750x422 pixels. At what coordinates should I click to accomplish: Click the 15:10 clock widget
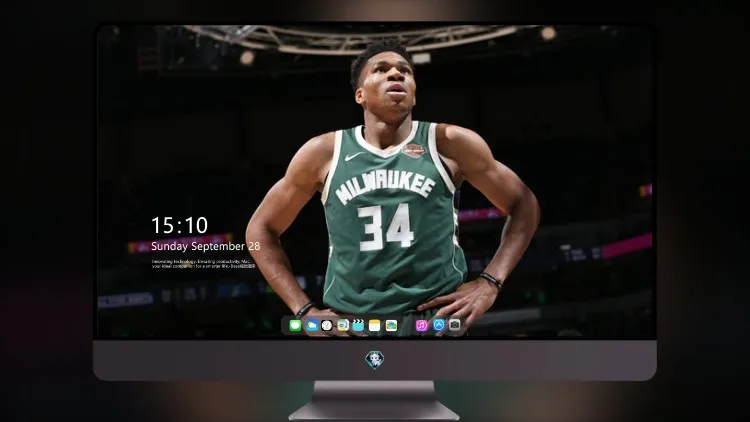(x=179, y=225)
